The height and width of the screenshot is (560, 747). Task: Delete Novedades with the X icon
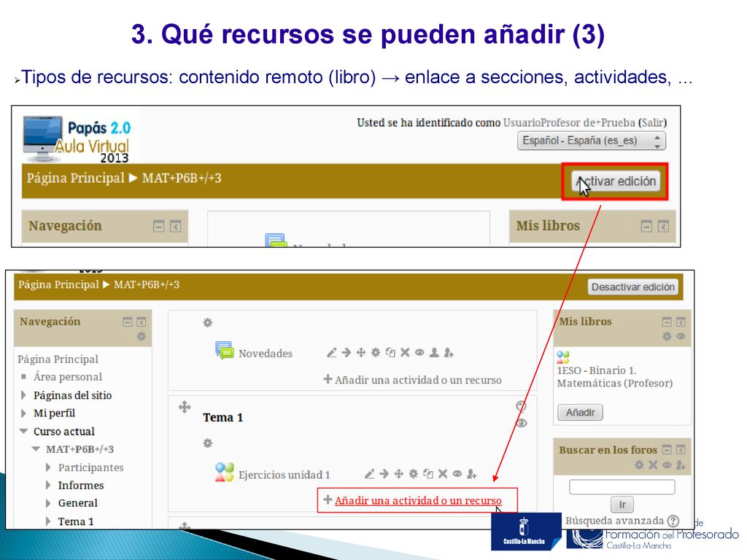(x=405, y=352)
